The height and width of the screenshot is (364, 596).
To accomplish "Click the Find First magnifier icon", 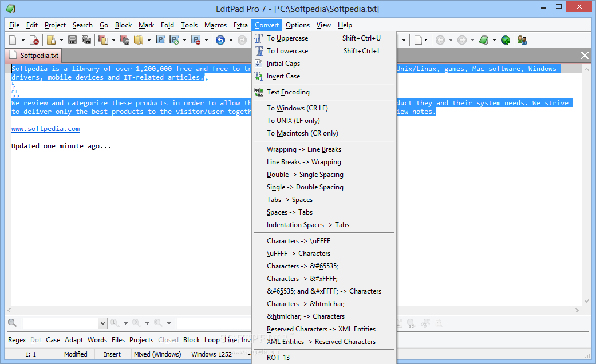I will tap(115, 323).
